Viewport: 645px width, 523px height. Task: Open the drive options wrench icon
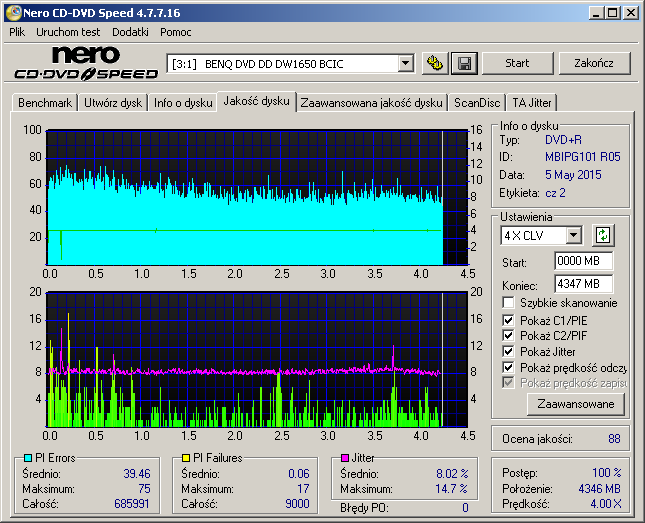[434, 63]
